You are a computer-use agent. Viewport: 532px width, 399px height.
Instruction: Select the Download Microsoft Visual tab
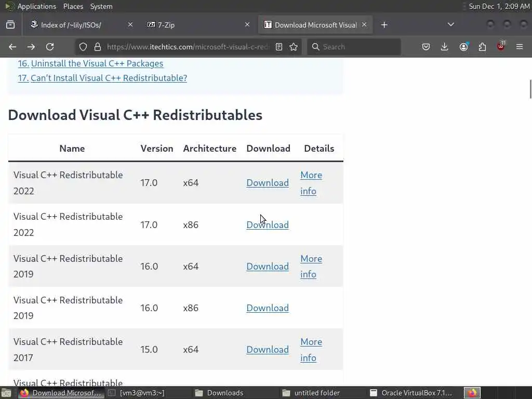[x=315, y=25]
